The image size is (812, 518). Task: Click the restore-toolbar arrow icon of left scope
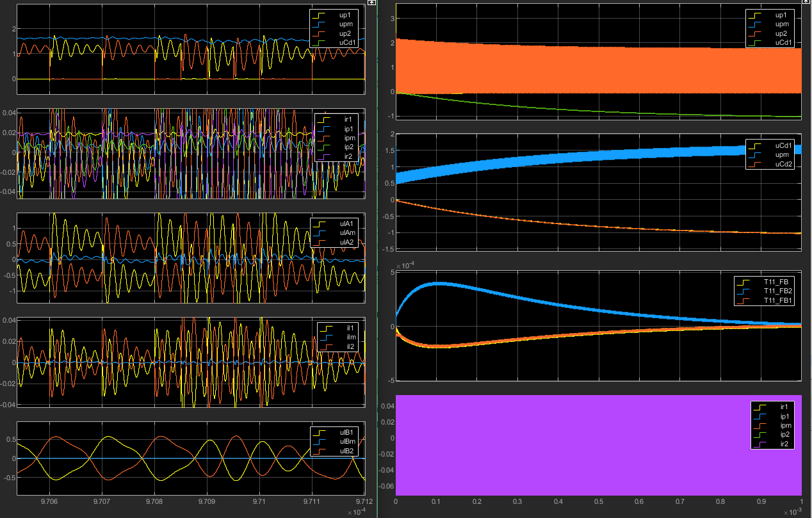[371, 3]
